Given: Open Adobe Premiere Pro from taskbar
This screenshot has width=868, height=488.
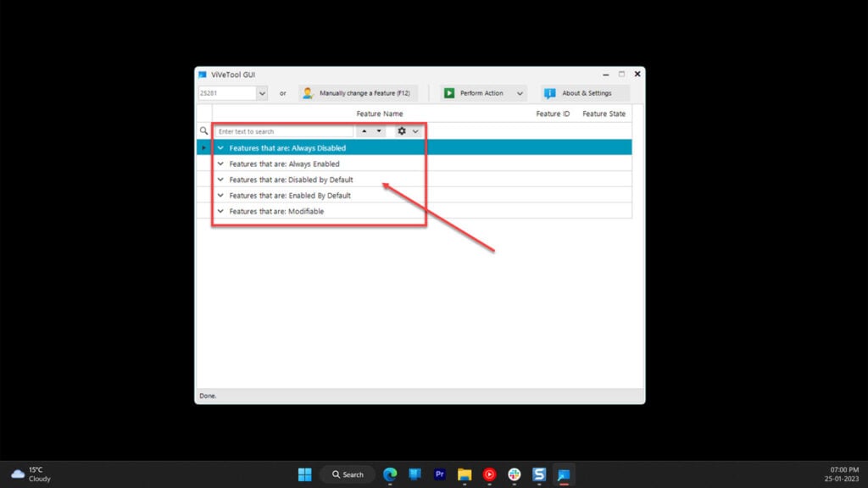Looking at the screenshot, I should point(440,474).
